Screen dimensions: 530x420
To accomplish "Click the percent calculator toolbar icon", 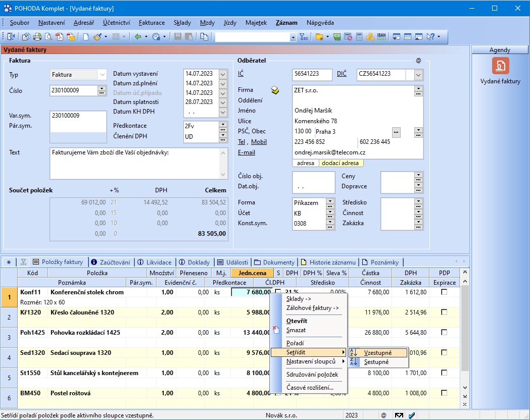I will (x=348, y=36).
